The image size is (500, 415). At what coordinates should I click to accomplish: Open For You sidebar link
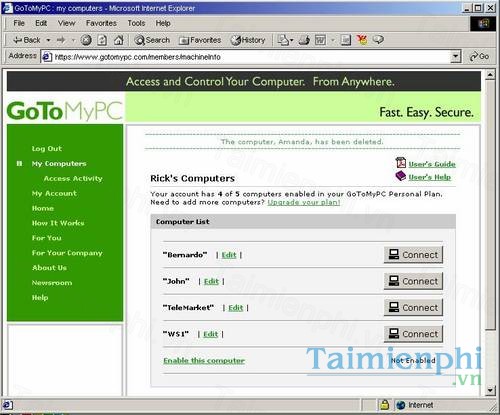pyautogui.click(x=47, y=238)
